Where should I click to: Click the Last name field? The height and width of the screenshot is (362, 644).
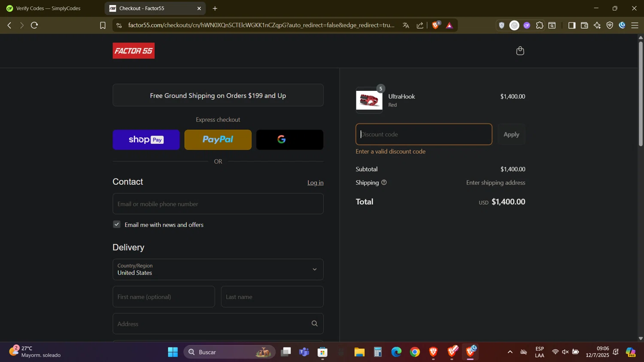pos(272,297)
